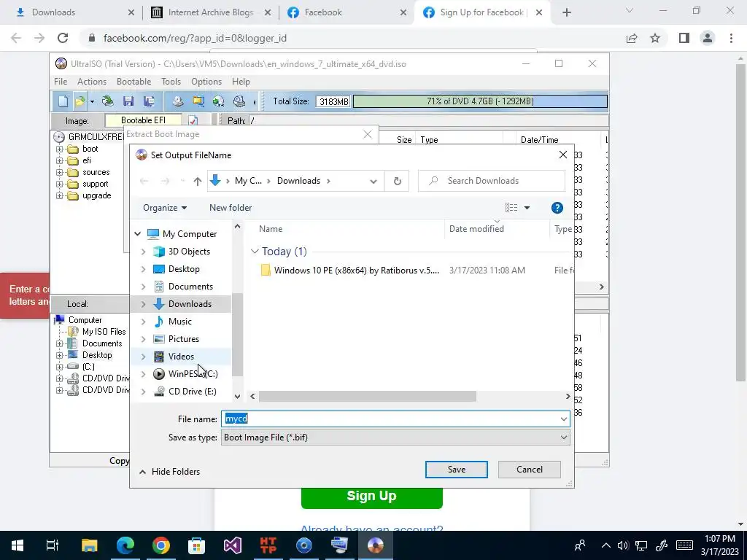Click the Chrome reload page icon
The height and width of the screenshot is (560, 747).
63,38
